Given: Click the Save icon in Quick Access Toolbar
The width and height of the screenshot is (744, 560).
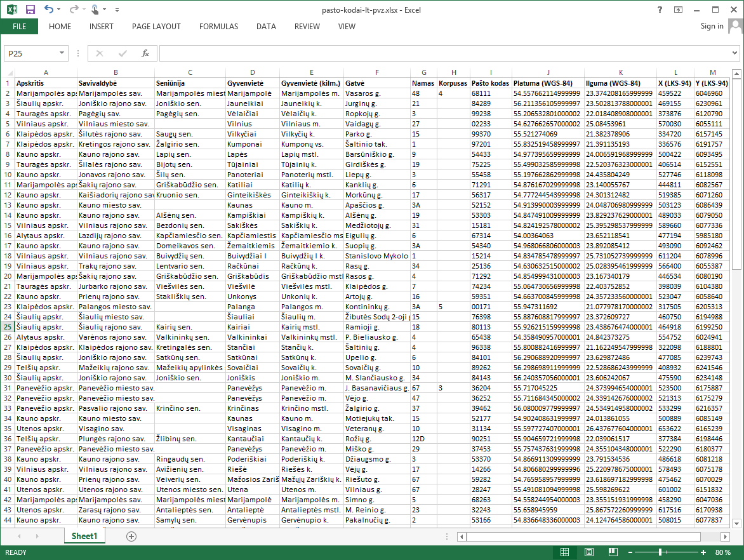Looking at the screenshot, I should click(30, 10).
